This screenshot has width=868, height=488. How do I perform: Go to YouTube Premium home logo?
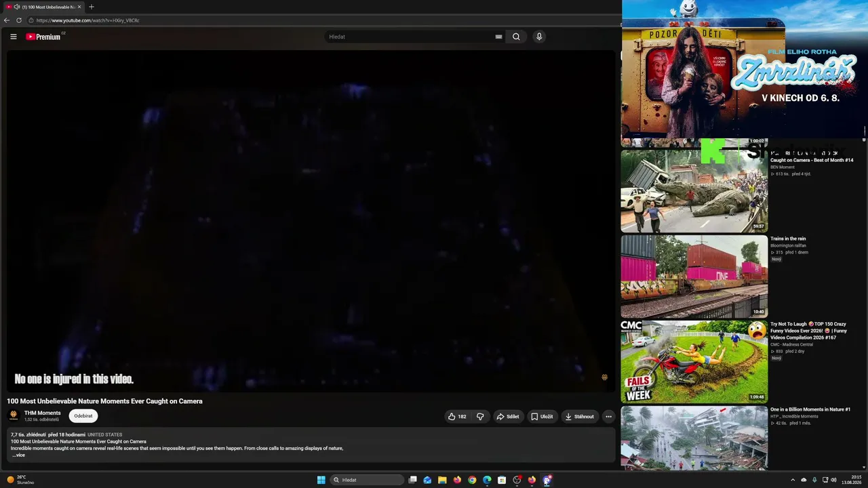point(43,37)
